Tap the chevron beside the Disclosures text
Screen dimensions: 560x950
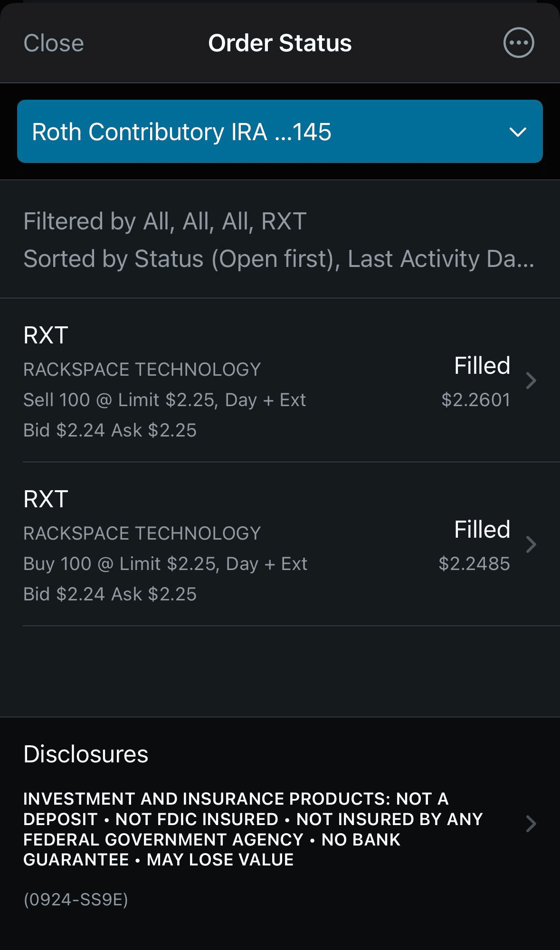point(531,824)
